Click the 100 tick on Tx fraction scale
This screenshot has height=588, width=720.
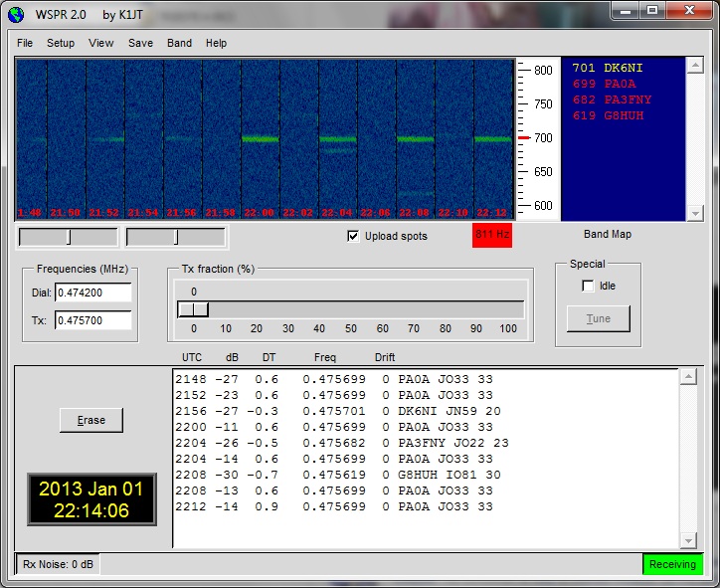coord(508,328)
